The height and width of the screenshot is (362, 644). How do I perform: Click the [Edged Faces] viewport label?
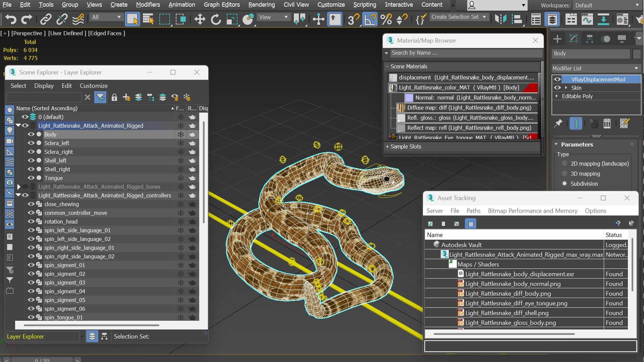click(106, 33)
